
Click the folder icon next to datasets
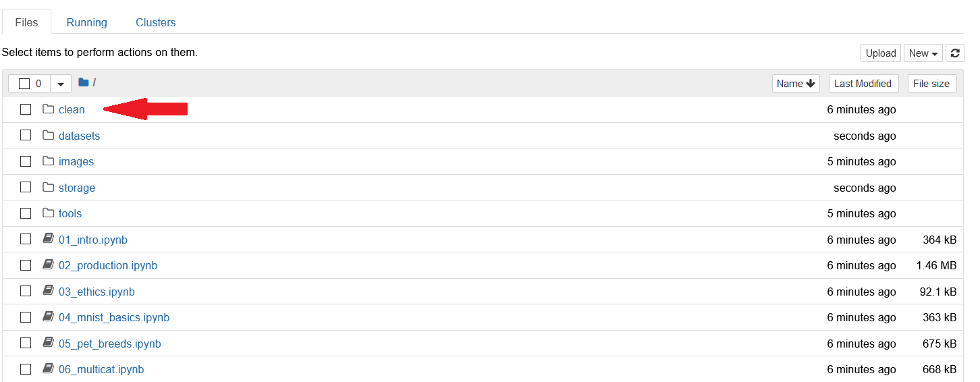pos(48,136)
